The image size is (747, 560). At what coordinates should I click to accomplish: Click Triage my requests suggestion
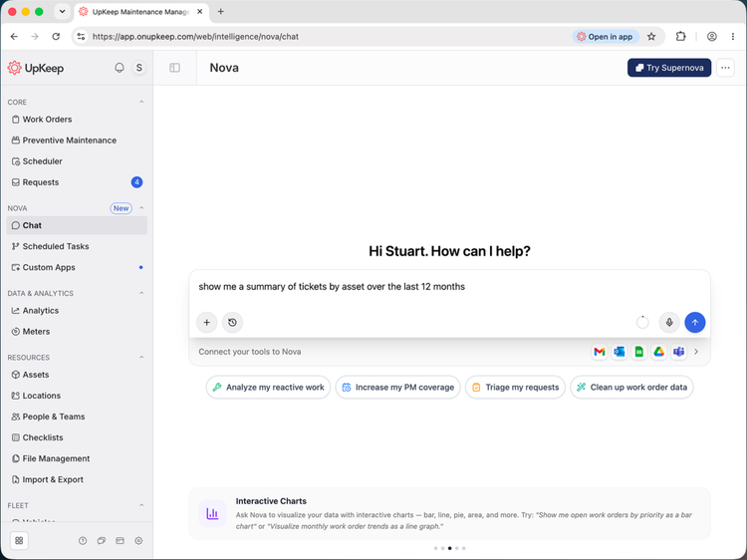[515, 387]
